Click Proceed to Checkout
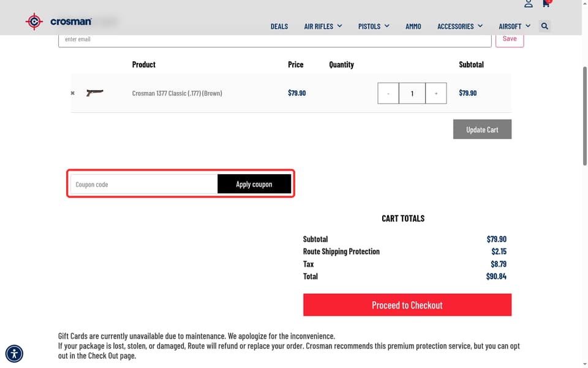This screenshot has width=588, height=368. [x=407, y=305]
